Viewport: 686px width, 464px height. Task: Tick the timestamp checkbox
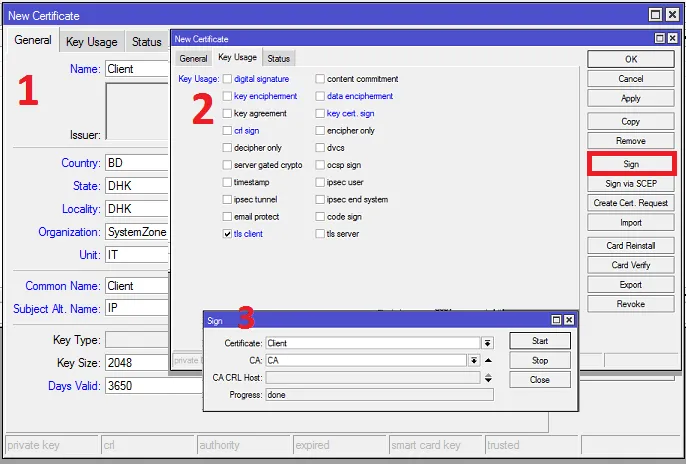(x=227, y=182)
